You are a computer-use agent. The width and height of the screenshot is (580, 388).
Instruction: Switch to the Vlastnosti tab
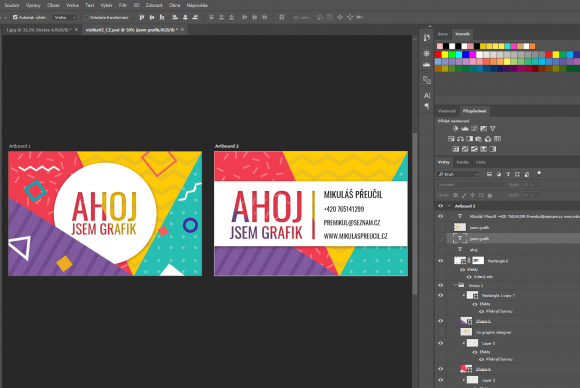coord(447,111)
